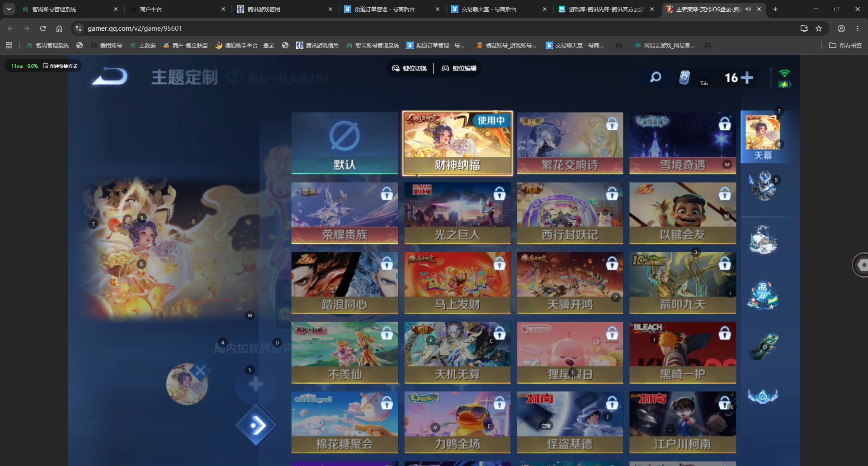The image size is (868, 466).
Task: Select the 不羡仙 theme card
Action: [344, 353]
